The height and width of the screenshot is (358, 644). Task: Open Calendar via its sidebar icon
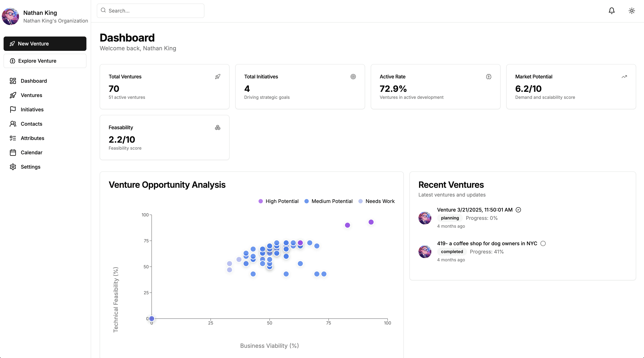(x=13, y=152)
